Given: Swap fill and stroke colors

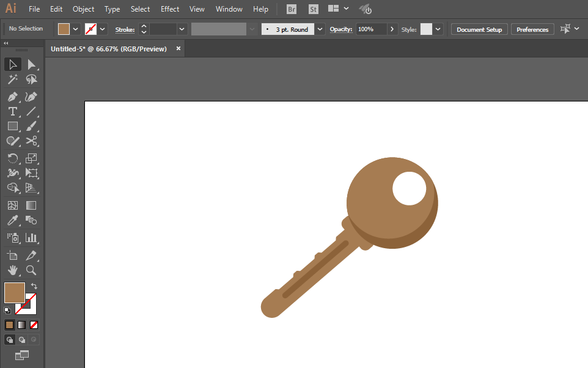Looking at the screenshot, I should point(34,285).
